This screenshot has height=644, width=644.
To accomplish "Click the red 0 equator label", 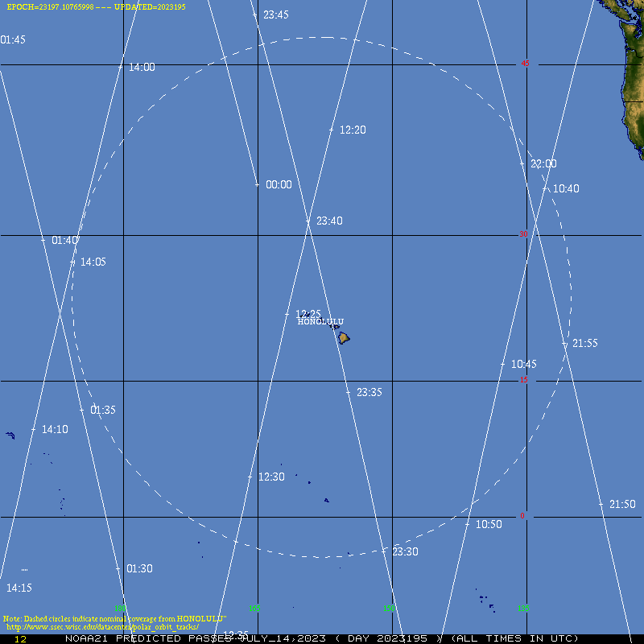I will (x=522, y=516).
